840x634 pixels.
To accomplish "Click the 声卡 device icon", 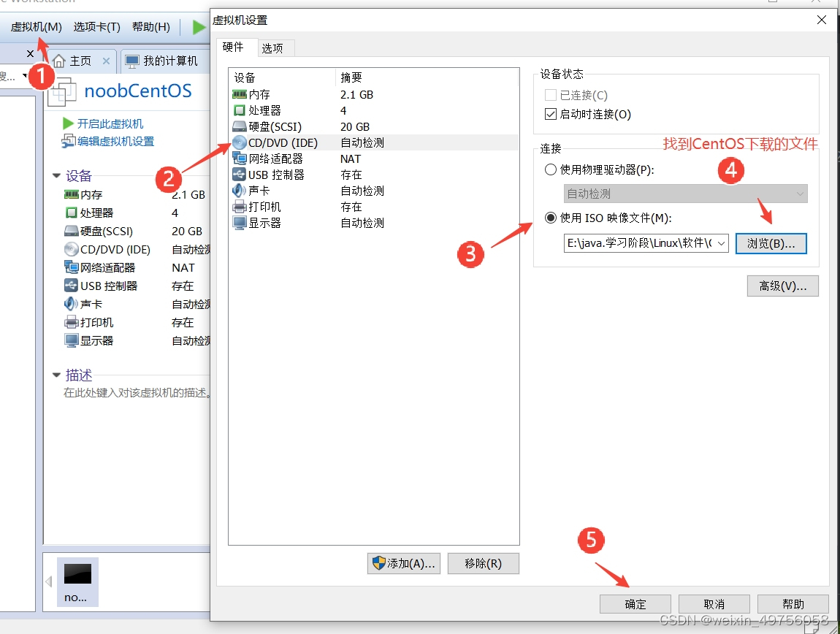I will [241, 190].
